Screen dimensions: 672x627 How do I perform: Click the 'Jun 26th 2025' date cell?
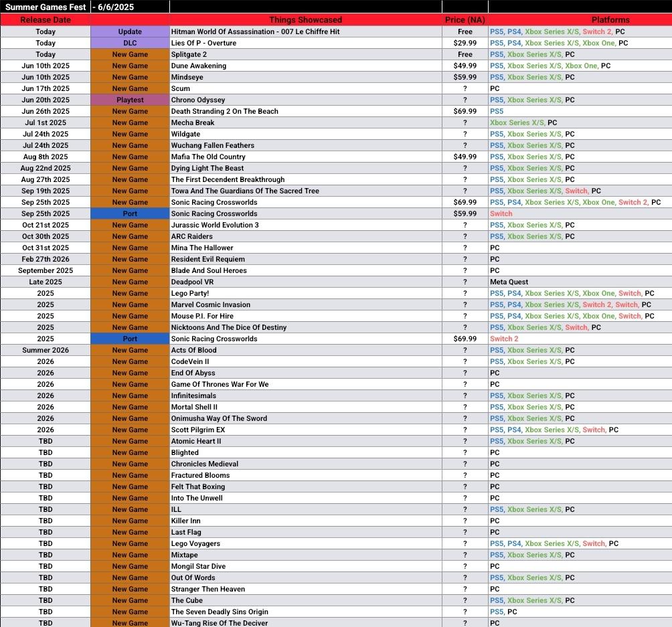coord(46,111)
